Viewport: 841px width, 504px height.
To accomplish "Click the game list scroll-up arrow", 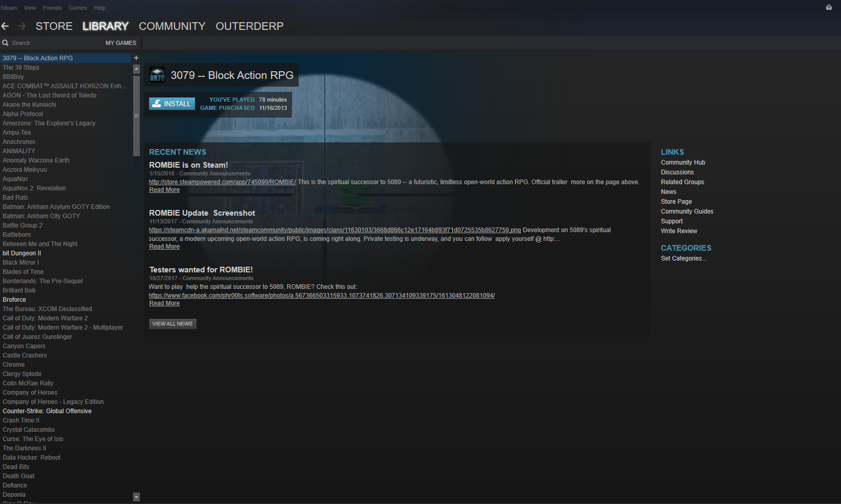I will [x=136, y=69].
